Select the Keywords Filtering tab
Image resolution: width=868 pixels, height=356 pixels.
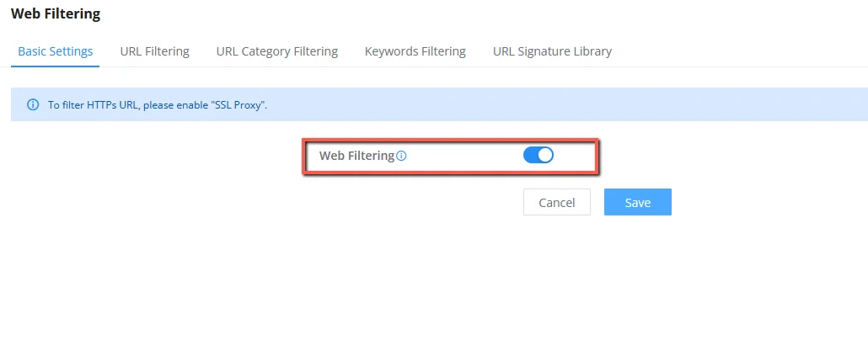pos(415,51)
